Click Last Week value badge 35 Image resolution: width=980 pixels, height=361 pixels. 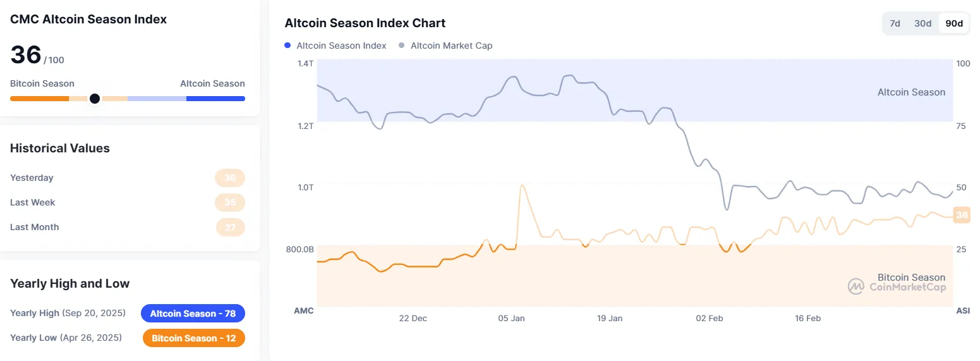(x=230, y=202)
